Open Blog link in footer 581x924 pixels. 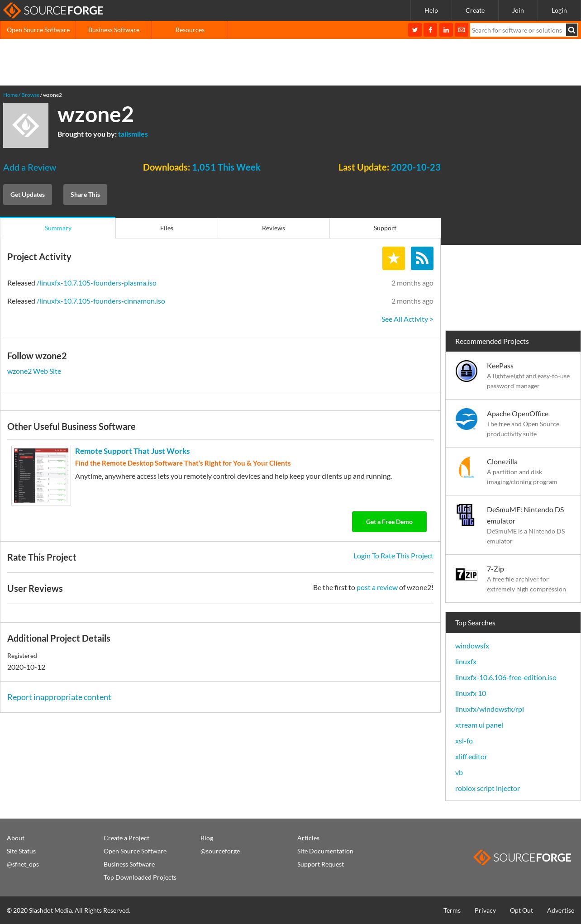207,838
